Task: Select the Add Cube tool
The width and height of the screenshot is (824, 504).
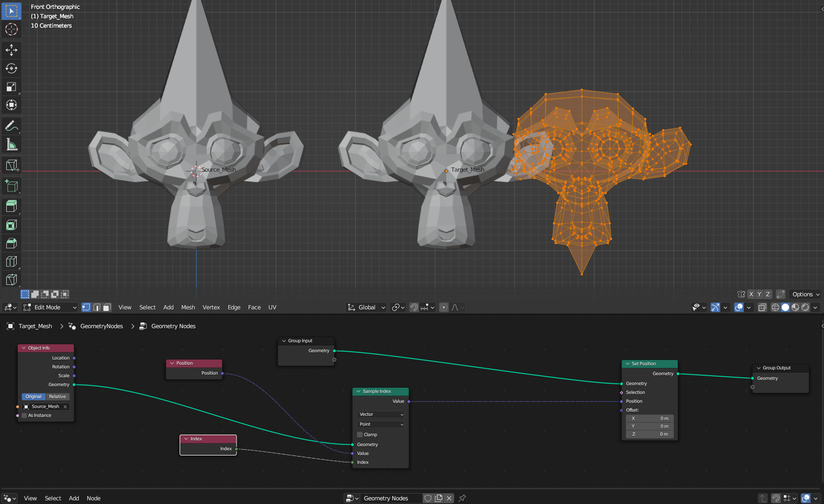Action: click(11, 186)
